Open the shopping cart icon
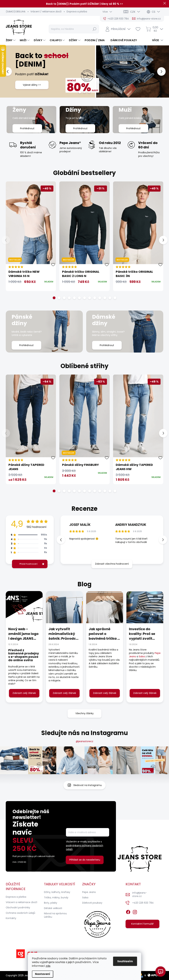The width and height of the screenshot is (169, 980). [x=149, y=29]
